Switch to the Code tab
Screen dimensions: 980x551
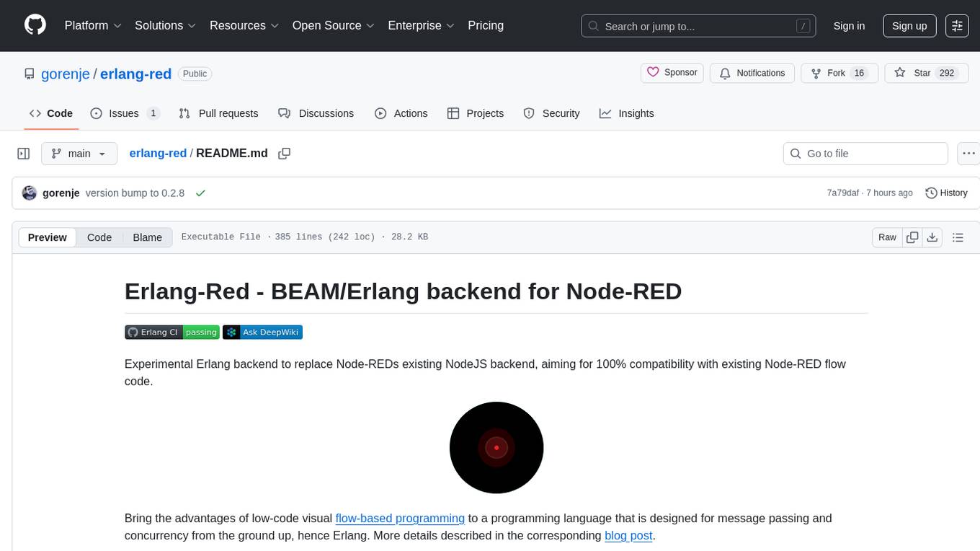pos(50,113)
